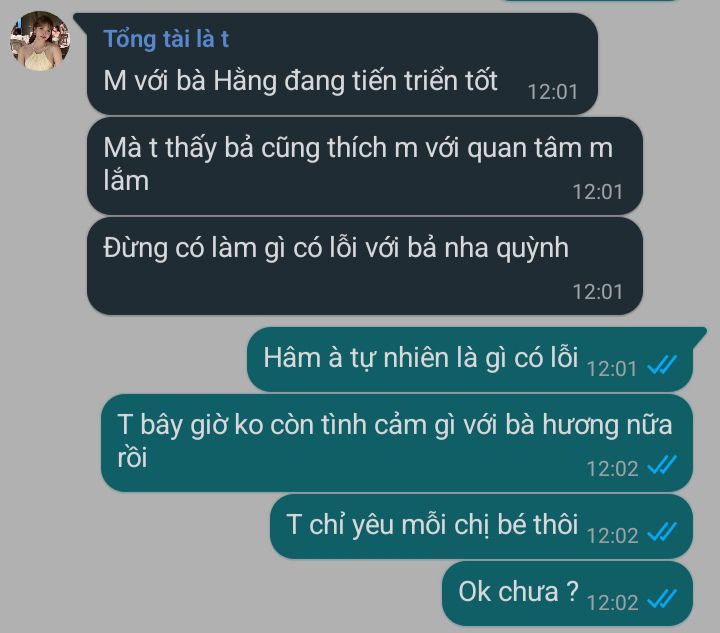
Task: Click 12:02 timestamp on "bà hương" reply
Action: point(612,469)
